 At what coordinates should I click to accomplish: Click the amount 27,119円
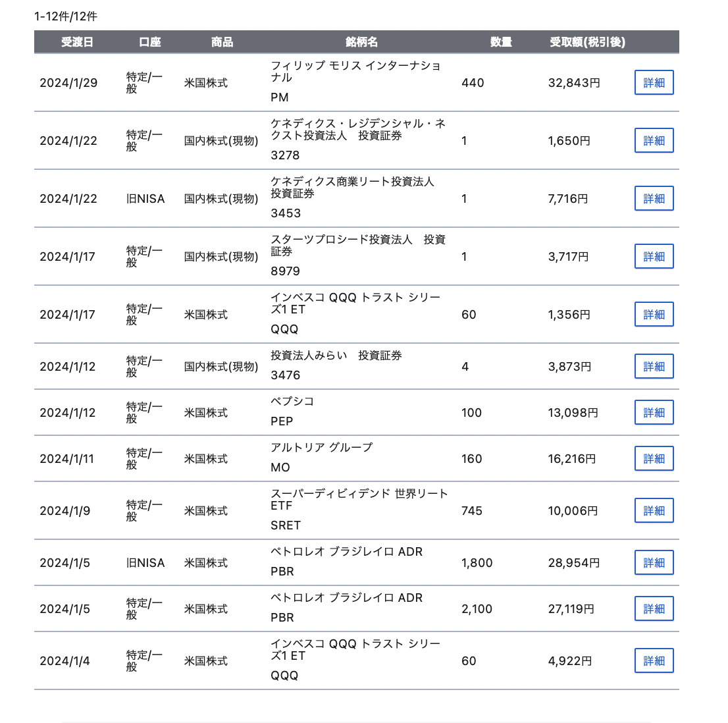(571, 609)
